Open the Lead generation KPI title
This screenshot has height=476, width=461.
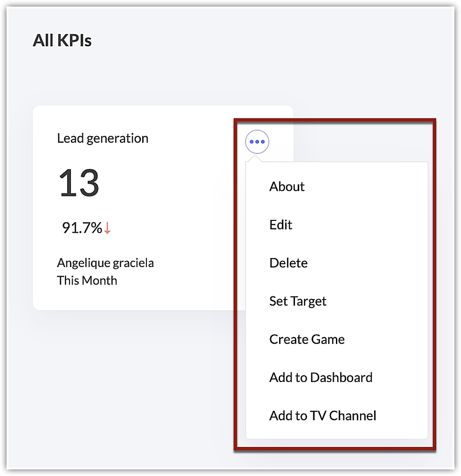103,138
